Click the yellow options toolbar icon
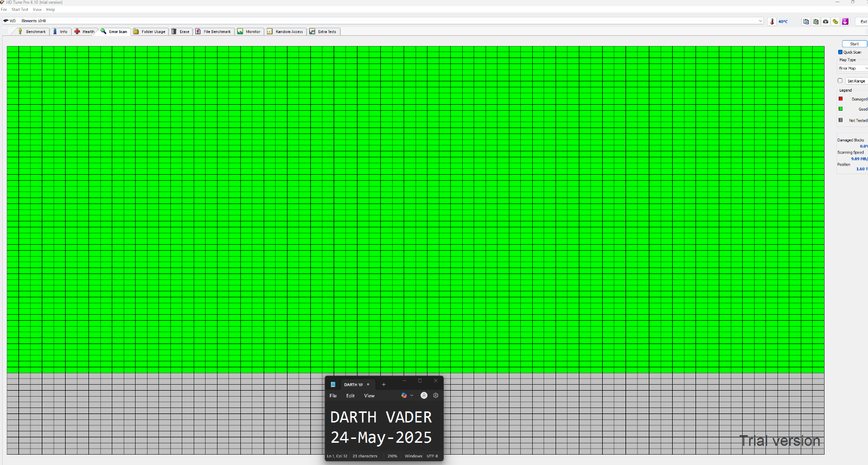This screenshot has width=868, height=465. [835, 22]
